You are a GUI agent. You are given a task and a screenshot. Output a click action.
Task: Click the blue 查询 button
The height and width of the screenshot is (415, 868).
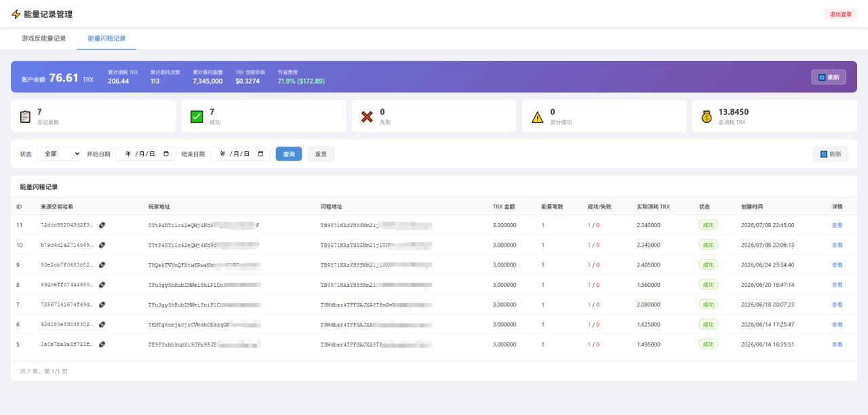coord(289,154)
